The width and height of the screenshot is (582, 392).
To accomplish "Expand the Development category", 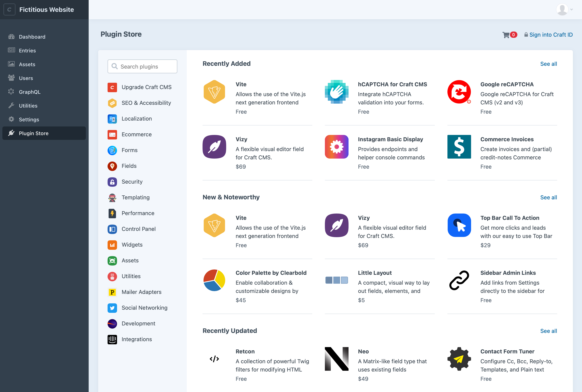I will tap(138, 323).
